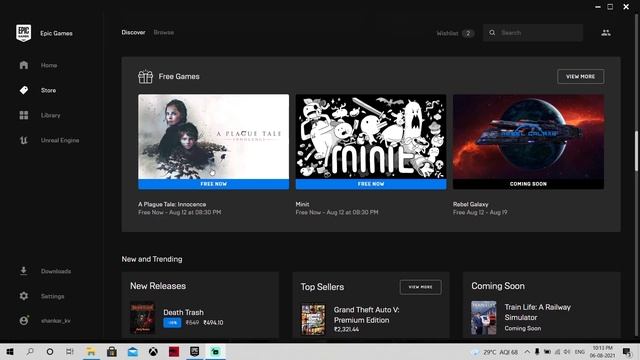Screen dimensions: 640x360
Task: Click Free Now under A Plague Tale
Action: (213, 184)
